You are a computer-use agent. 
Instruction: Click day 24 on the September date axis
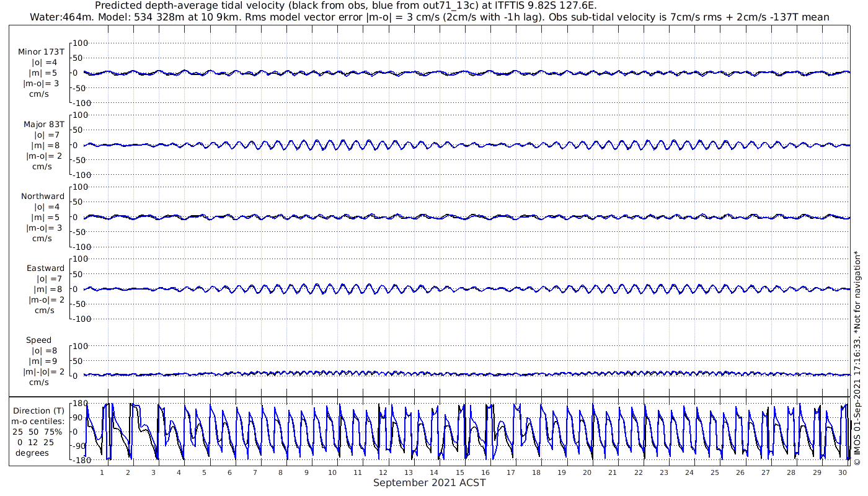click(689, 472)
